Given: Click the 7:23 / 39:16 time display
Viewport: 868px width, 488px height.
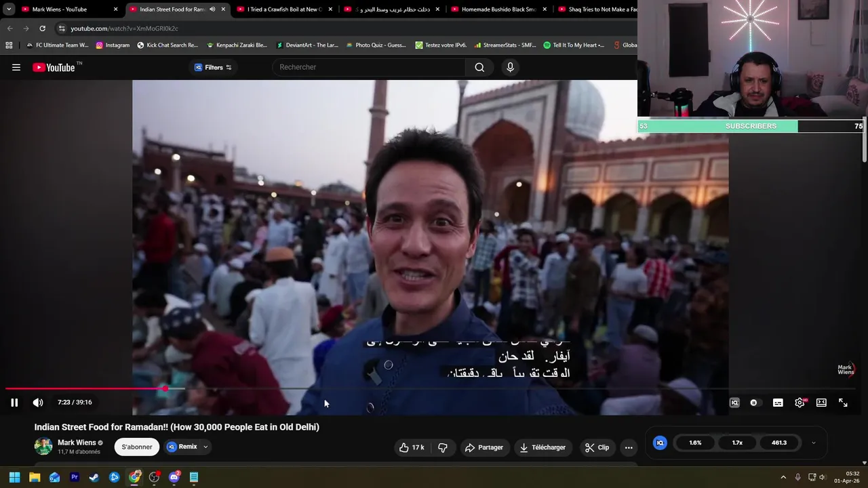Looking at the screenshot, I should tap(75, 403).
